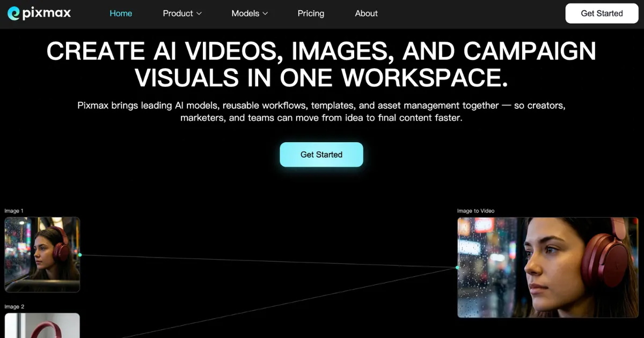Click the white Get Started button in header

pos(602,13)
